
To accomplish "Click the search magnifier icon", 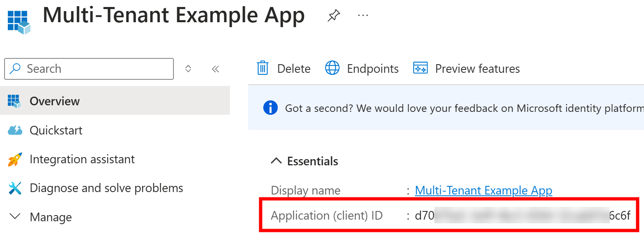I will [x=16, y=69].
